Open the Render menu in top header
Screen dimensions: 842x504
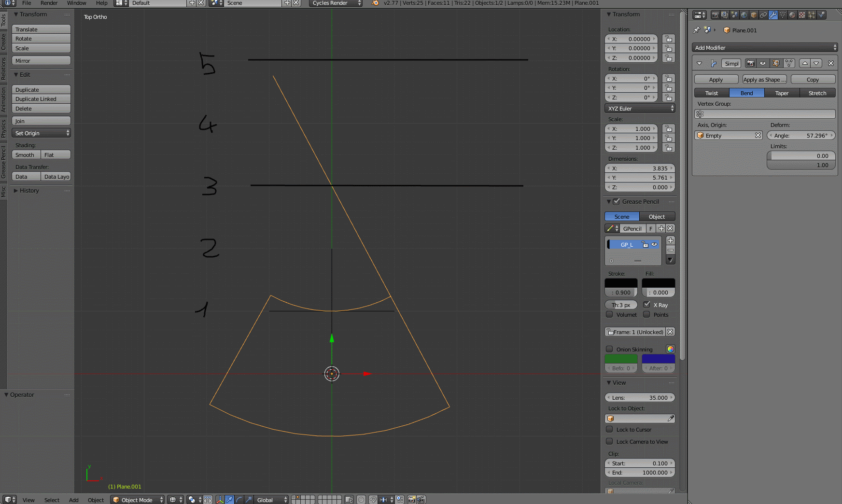point(49,3)
